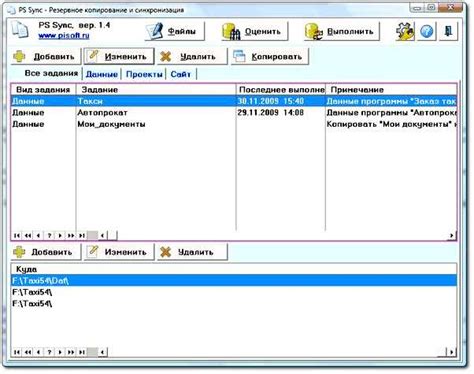Switch to the Сайт tab
474x374 pixels.
[181, 74]
